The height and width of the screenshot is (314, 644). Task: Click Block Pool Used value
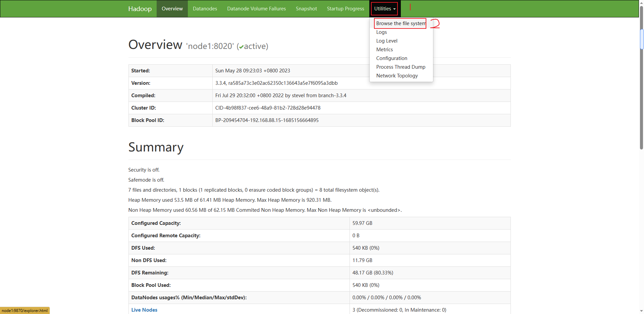[366, 285]
